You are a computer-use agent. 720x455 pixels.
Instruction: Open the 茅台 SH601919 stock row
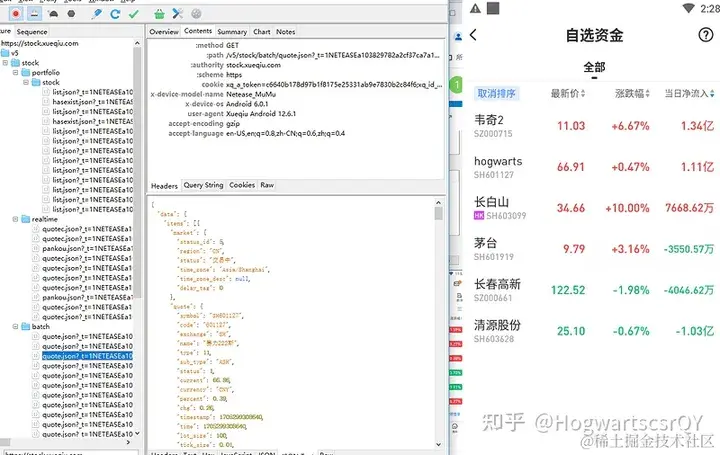click(594, 249)
